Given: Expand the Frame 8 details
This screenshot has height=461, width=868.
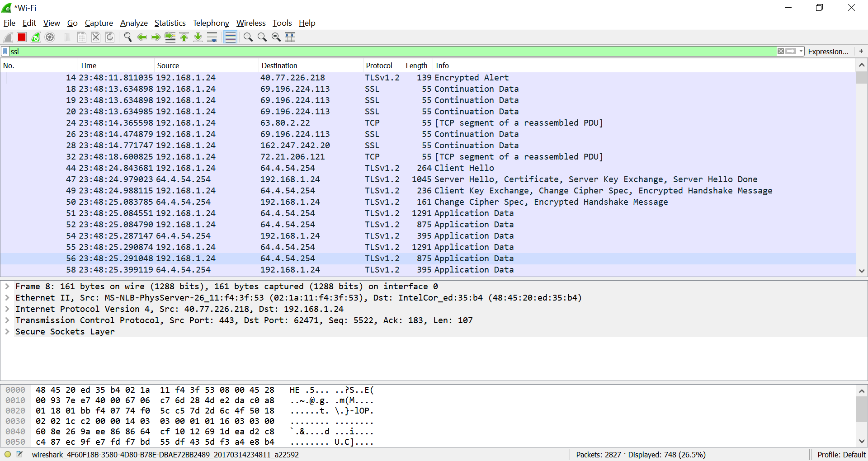Looking at the screenshot, I should tap(7, 287).
